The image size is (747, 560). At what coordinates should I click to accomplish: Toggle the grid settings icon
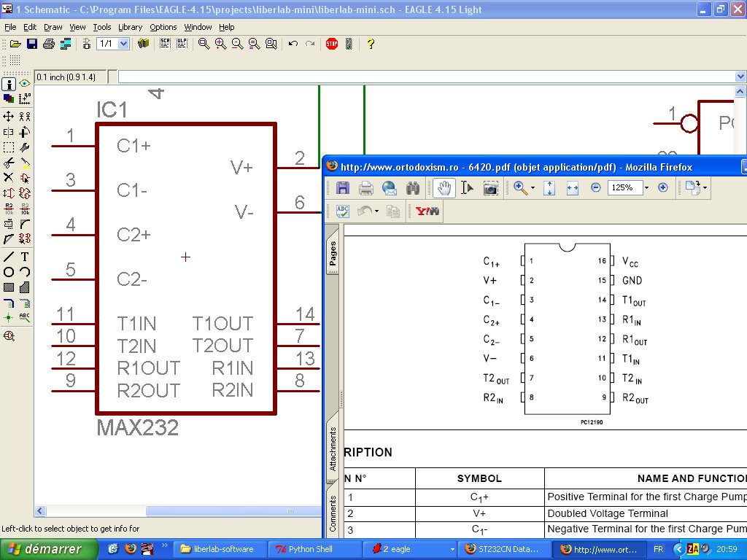[24, 98]
